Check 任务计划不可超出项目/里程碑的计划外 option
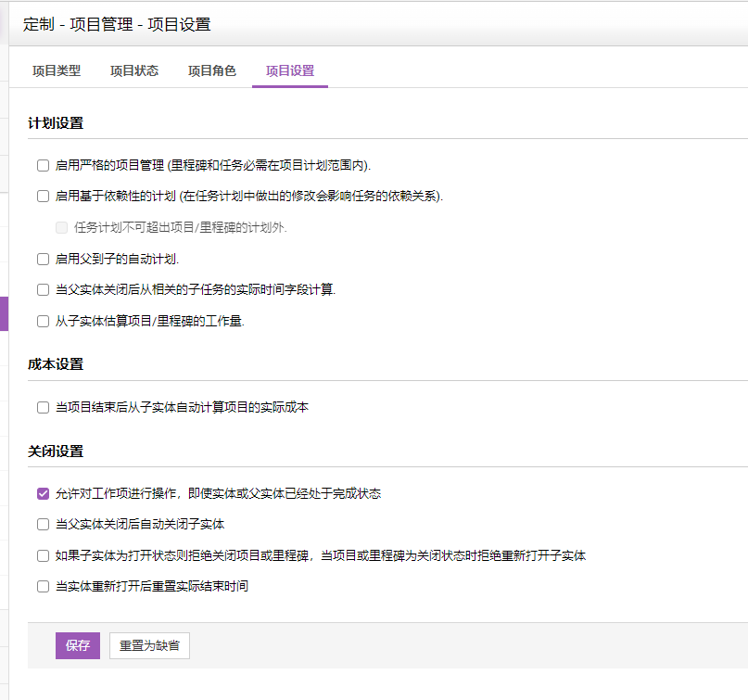This screenshot has height=700, width=748. click(61, 227)
